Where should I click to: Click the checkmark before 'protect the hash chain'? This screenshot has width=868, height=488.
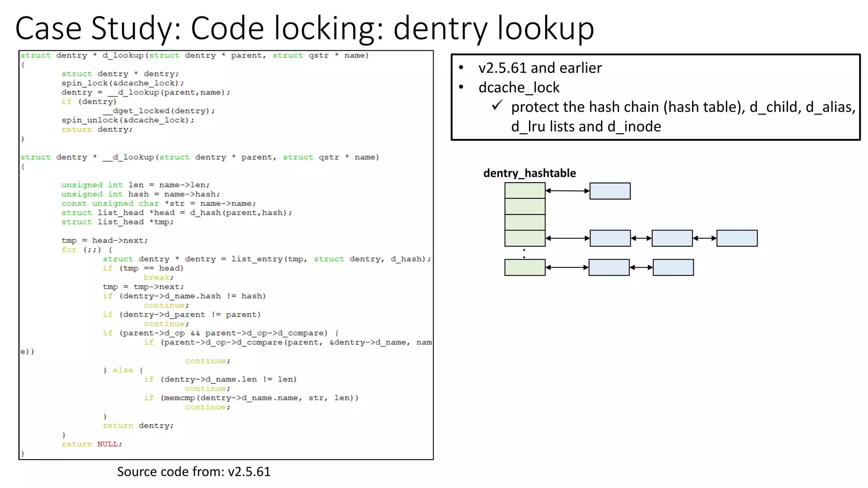(497, 105)
